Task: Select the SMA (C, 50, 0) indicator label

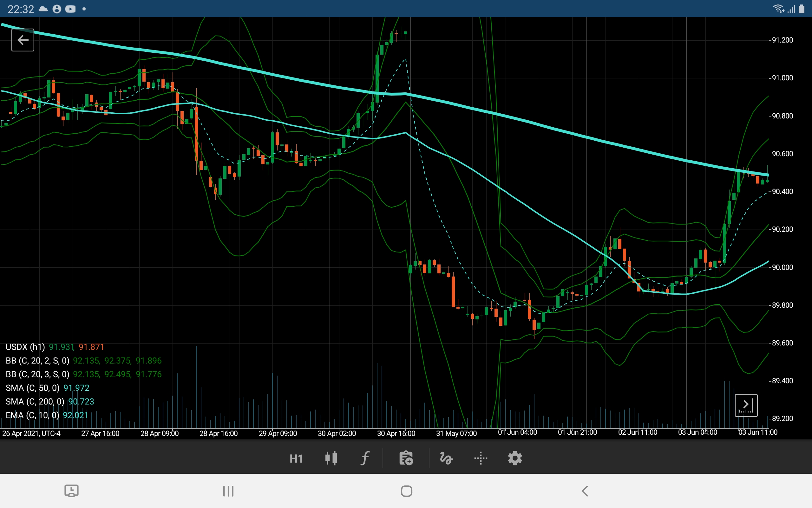Action: [x=33, y=388]
